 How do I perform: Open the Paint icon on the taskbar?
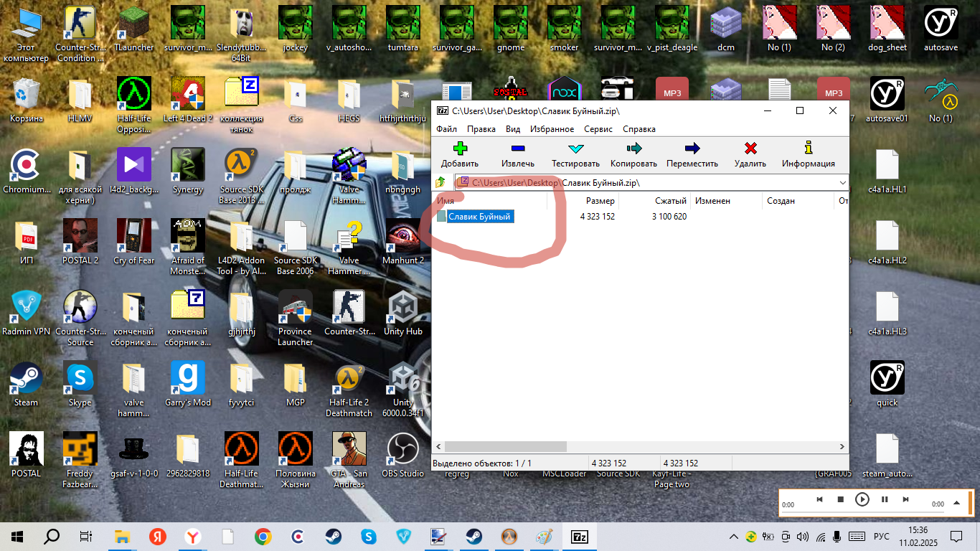point(545,537)
